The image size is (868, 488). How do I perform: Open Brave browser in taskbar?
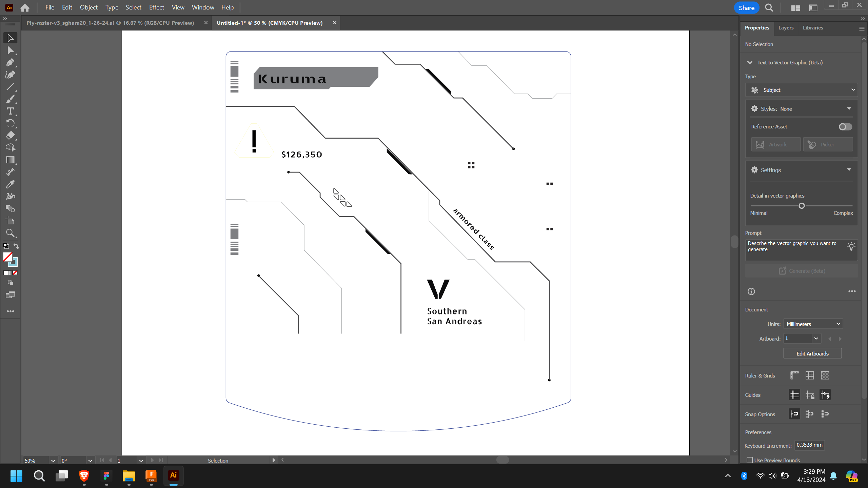84,476
